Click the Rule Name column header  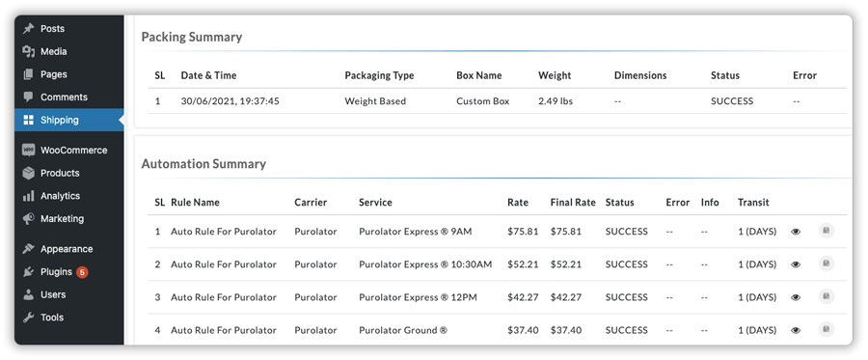195,202
